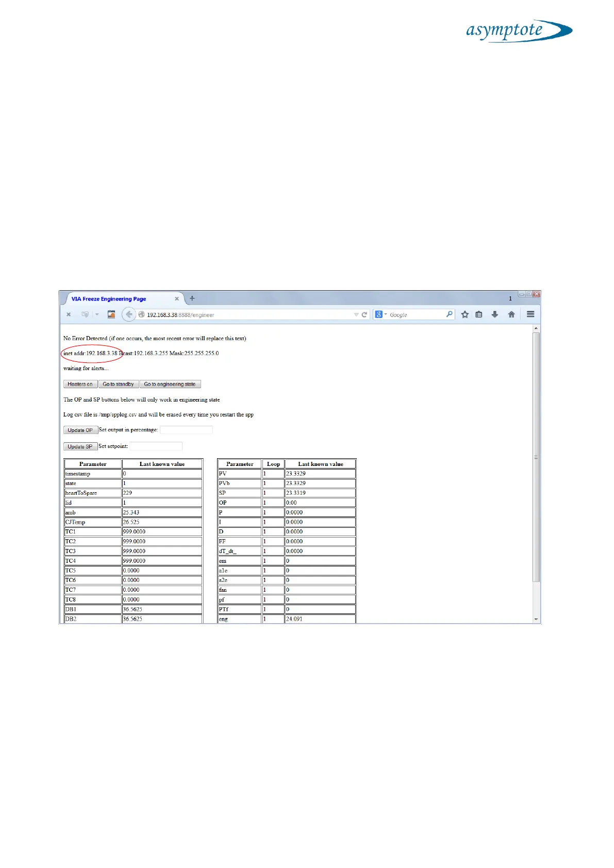This screenshot has height=868, width=614.
Task: Click the browser back arrow button
Action: (129, 314)
